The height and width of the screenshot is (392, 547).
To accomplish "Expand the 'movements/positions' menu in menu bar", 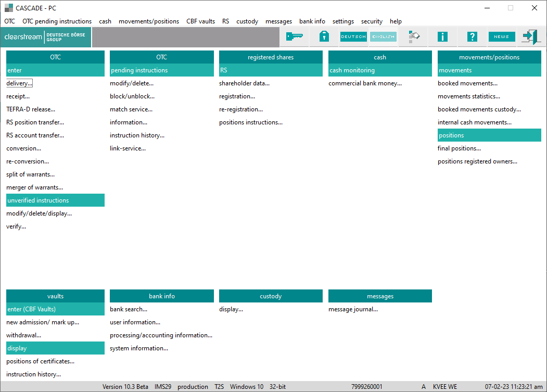I will 149,21.
